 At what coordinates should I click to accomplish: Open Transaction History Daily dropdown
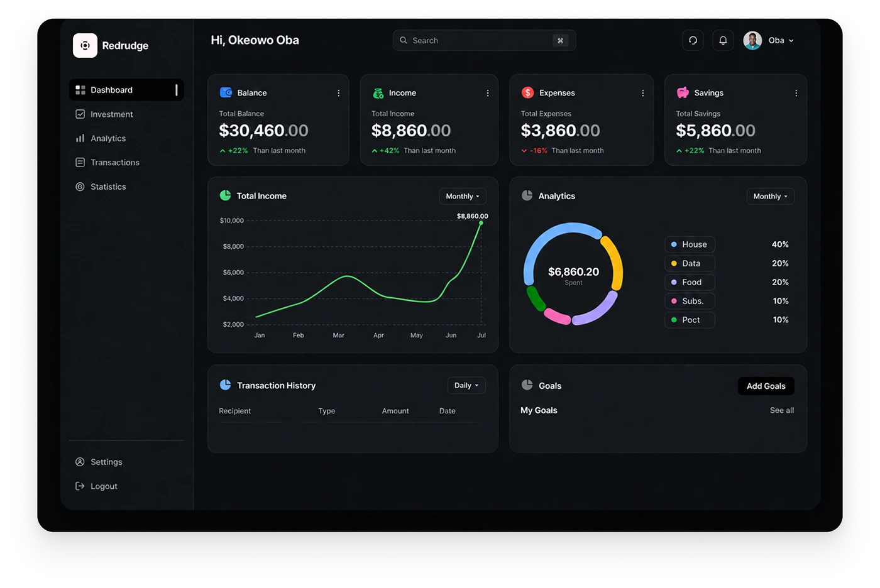coord(466,385)
